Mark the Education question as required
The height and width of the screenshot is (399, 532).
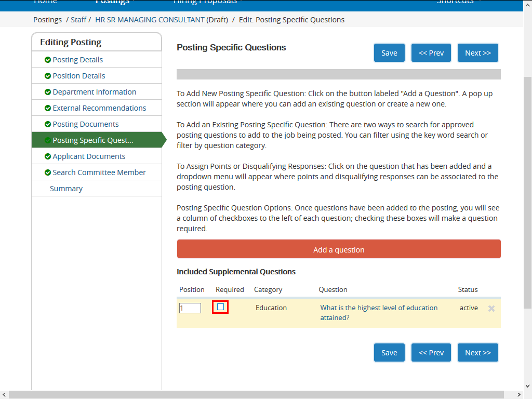pos(220,307)
